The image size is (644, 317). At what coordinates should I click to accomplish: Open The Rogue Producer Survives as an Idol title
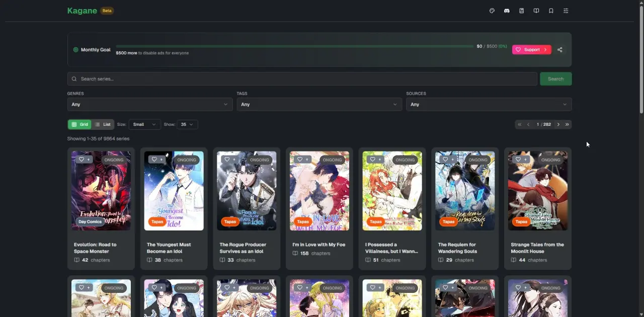pyautogui.click(x=243, y=248)
